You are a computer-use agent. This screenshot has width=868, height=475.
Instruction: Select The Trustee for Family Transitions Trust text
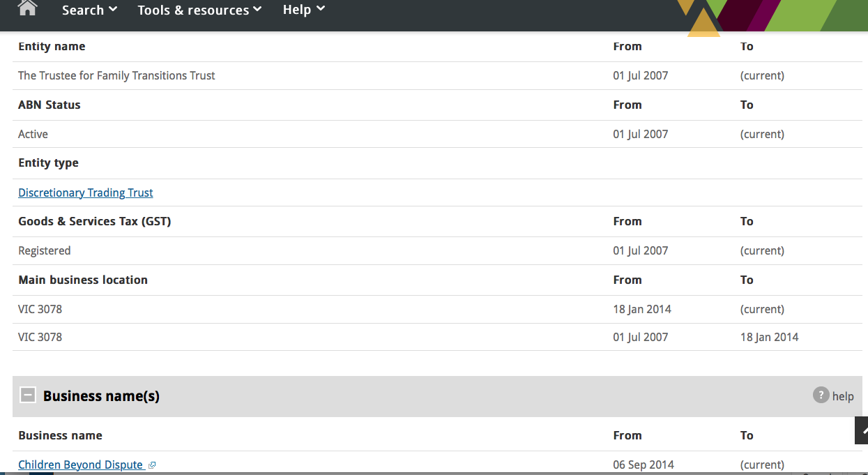(116, 75)
